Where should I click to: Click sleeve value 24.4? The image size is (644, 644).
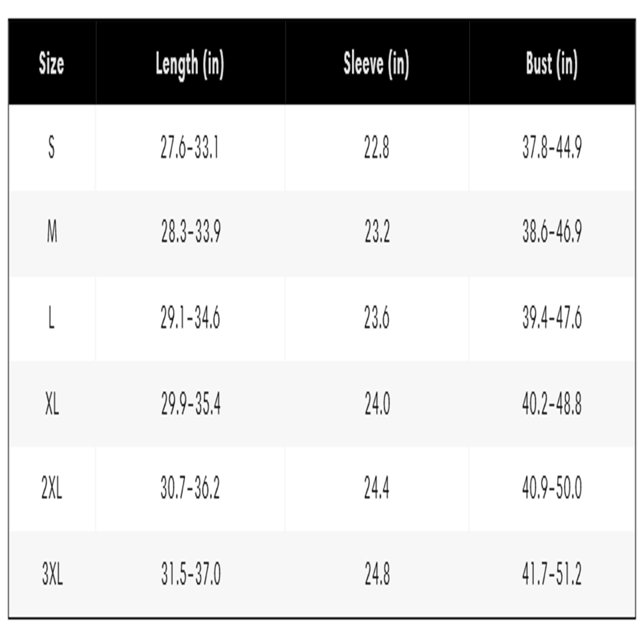377,488
